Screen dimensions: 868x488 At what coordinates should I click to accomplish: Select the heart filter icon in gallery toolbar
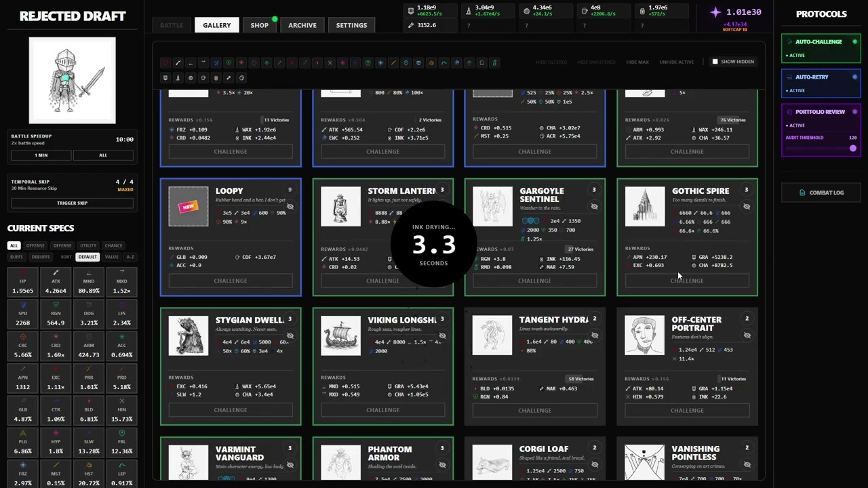pyautogui.click(x=165, y=62)
